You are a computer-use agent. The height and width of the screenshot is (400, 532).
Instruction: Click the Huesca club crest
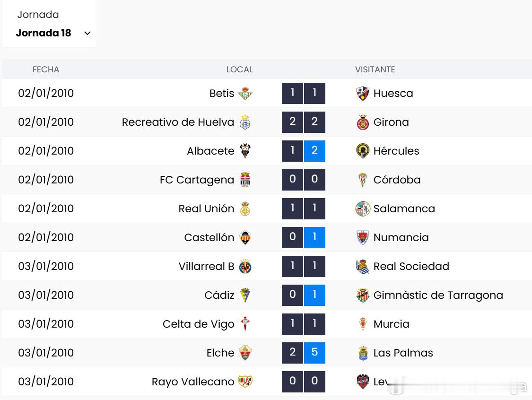[x=362, y=94]
